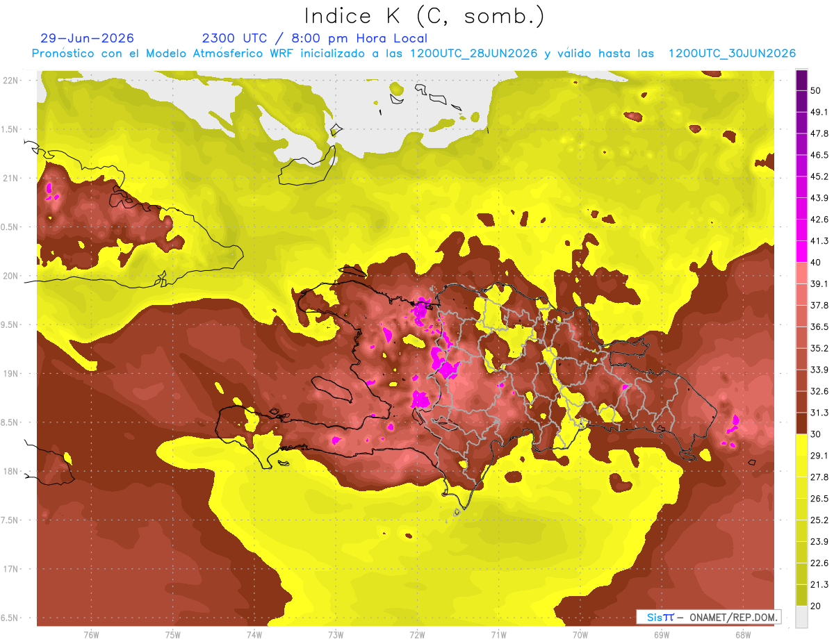
Task: Pick the magenta swatch between 40 and 41.3
Action: pyautogui.click(x=801, y=251)
